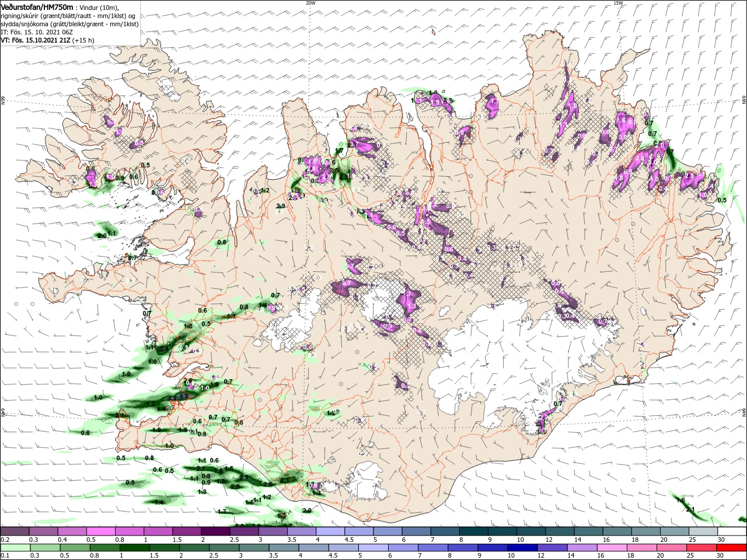Viewport: 747px width, 560px height.
Task: Click the '15W' longitude label at top
Action: (618, 3)
